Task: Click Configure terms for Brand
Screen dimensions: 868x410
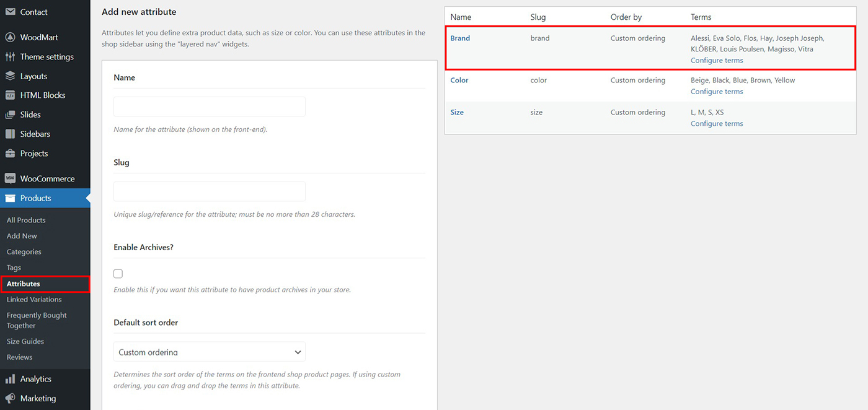Action: [717, 61]
